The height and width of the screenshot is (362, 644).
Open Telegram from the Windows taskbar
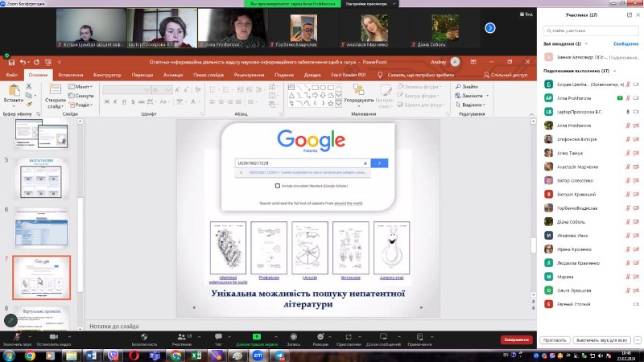[x=279, y=355]
